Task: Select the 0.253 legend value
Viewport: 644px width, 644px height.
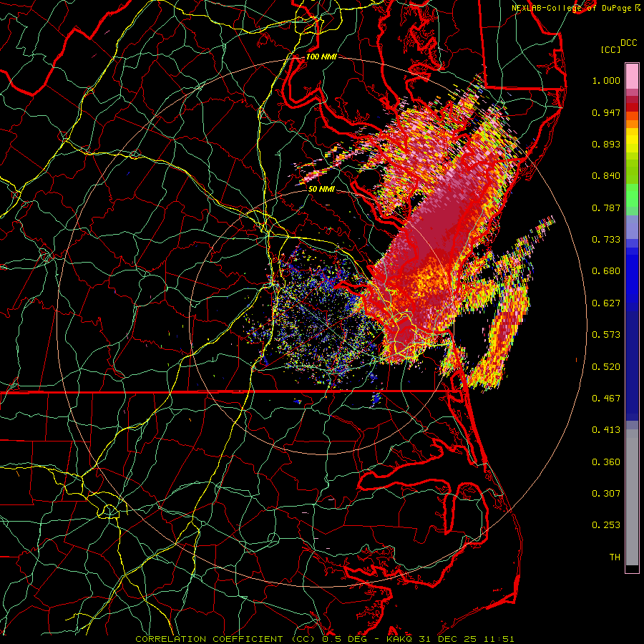Action: tap(606, 525)
